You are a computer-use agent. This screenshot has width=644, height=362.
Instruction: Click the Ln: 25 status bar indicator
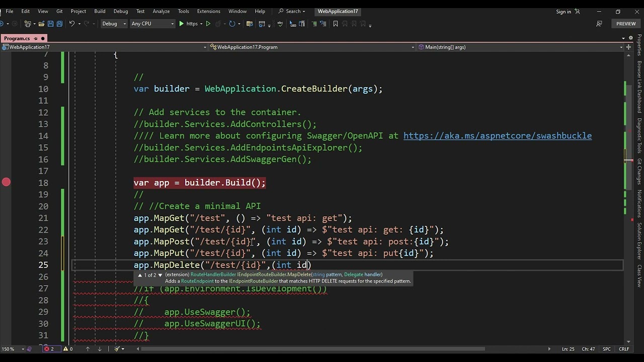[568, 349]
